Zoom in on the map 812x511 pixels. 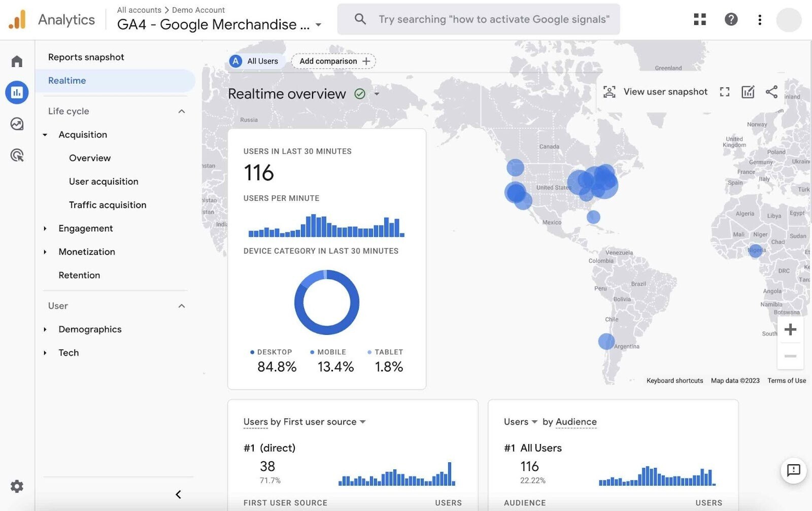tap(790, 330)
